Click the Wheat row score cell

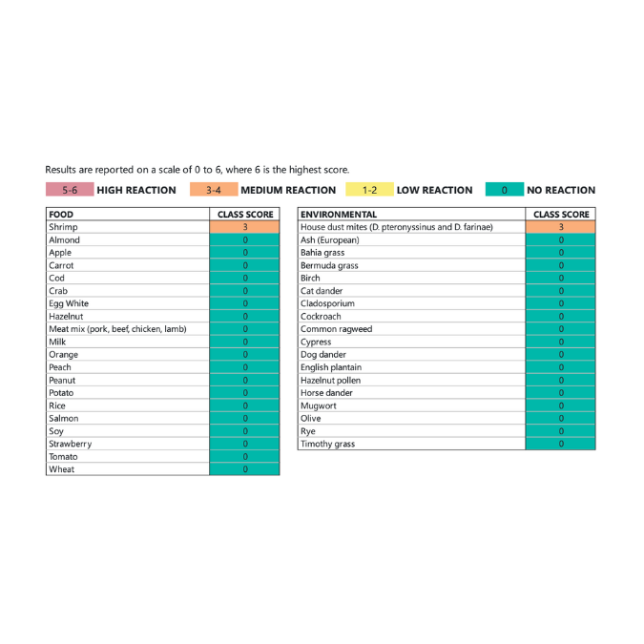pos(244,469)
